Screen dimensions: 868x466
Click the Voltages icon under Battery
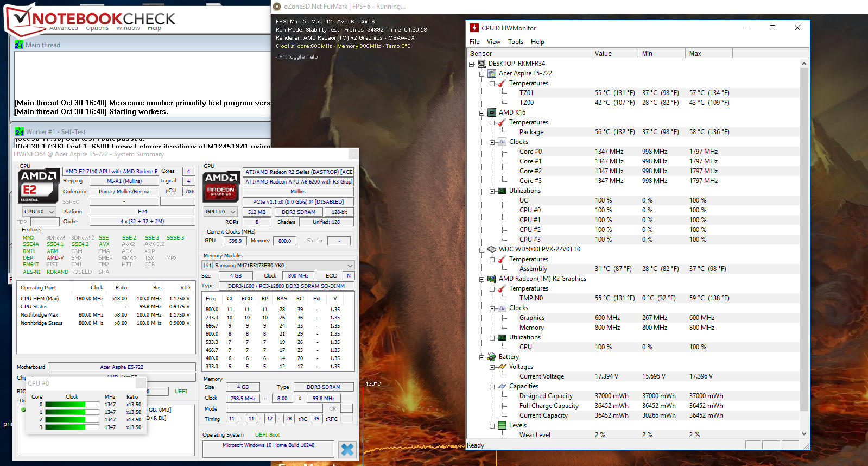tap(502, 367)
